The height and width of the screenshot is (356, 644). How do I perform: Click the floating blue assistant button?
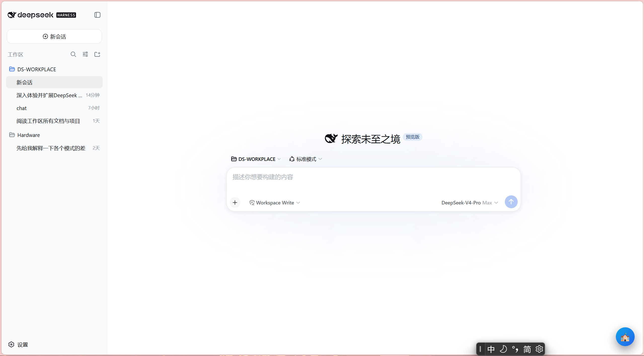tap(625, 337)
